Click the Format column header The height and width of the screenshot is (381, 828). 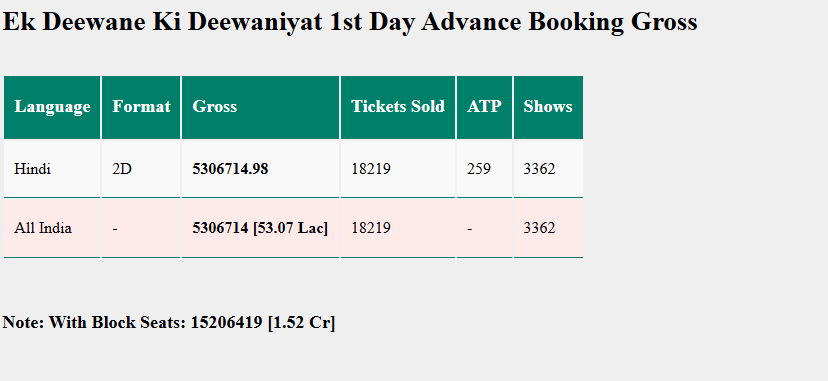pos(141,107)
